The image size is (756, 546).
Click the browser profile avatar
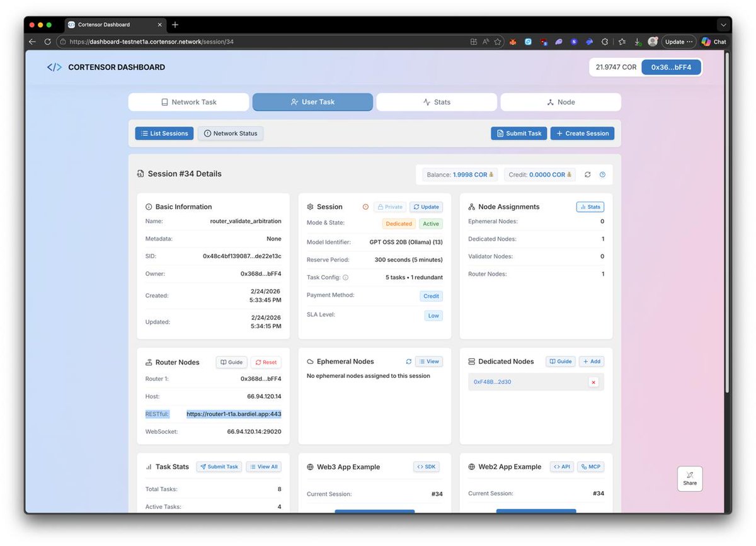pos(653,42)
